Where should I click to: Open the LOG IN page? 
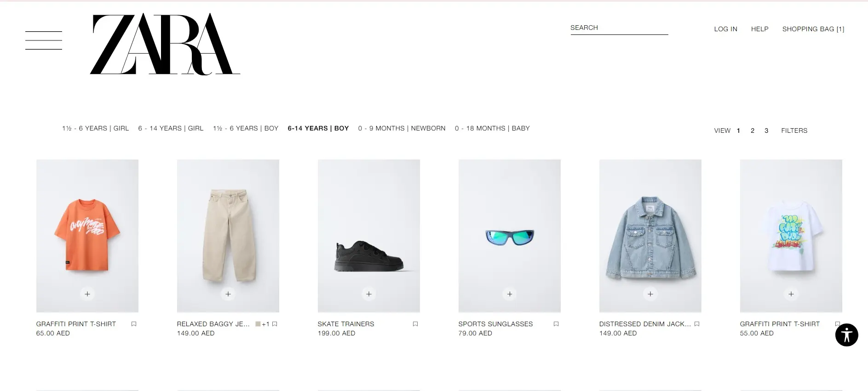[725, 29]
